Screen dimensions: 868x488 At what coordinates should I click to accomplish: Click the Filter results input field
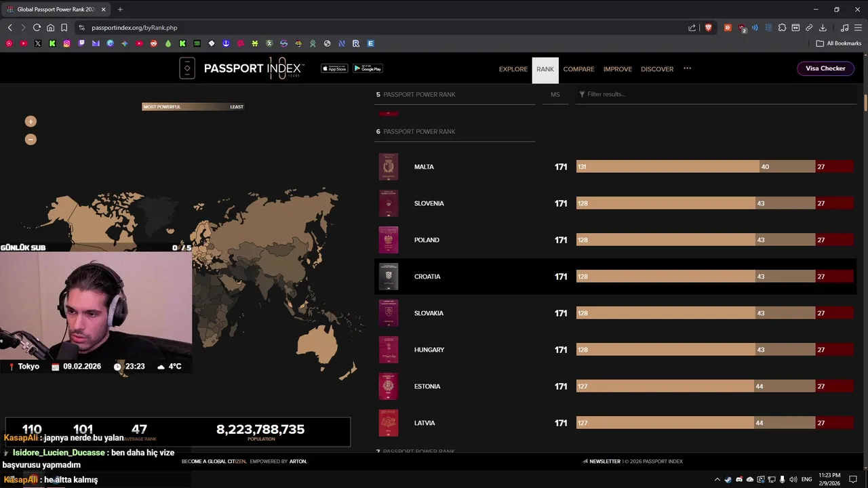(x=717, y=94)
